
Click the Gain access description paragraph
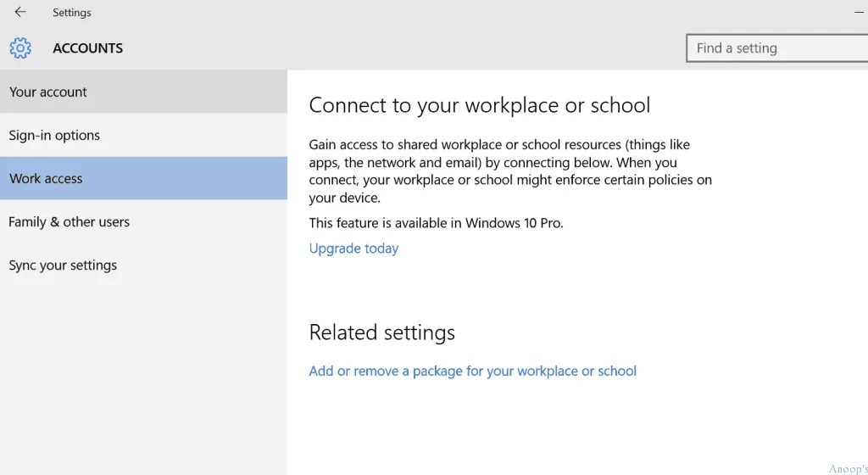(509, 171)
